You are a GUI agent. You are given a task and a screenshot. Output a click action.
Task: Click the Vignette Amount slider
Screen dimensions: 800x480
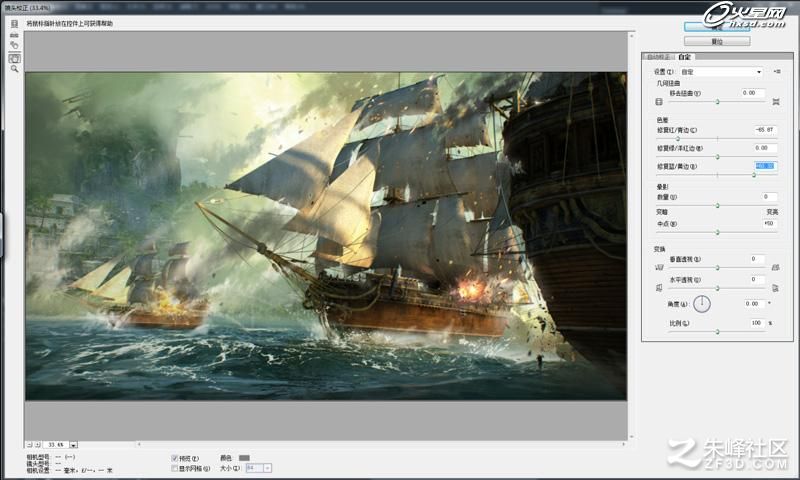717,206
